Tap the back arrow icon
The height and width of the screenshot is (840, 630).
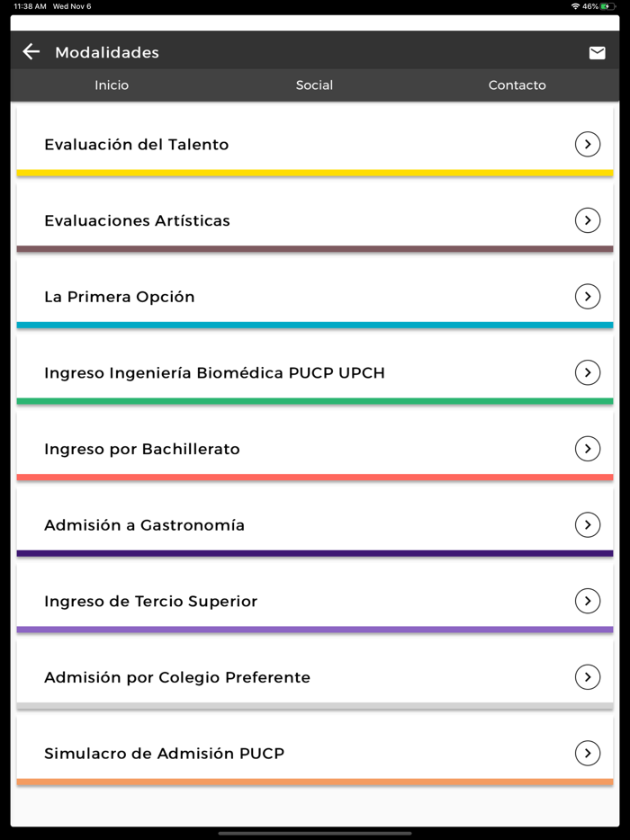31,51
